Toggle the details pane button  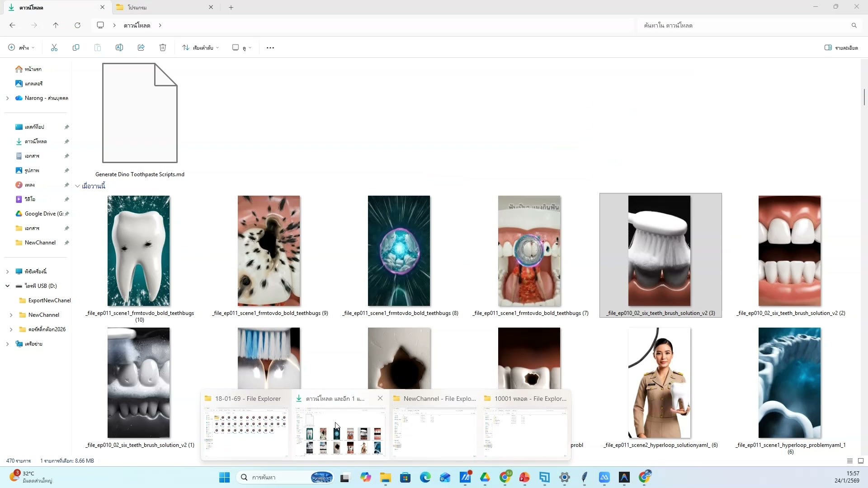[841, 47]
